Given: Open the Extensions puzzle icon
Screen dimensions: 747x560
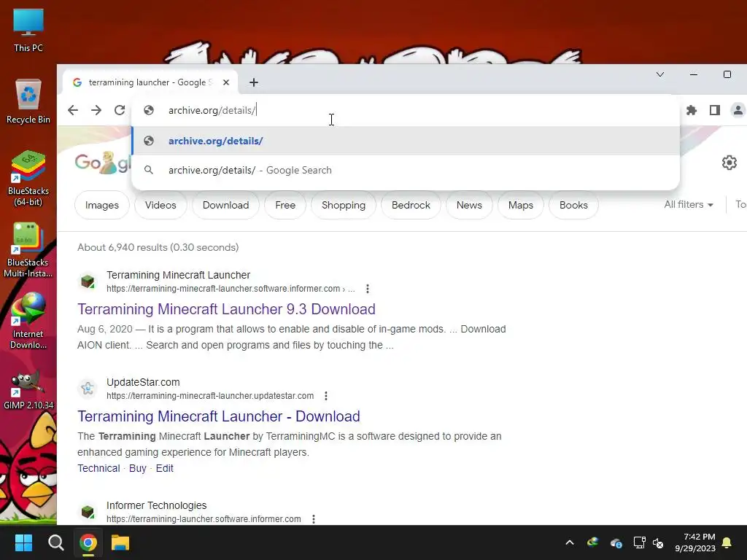Looking at the screenshot, I should tap(692, 110).
